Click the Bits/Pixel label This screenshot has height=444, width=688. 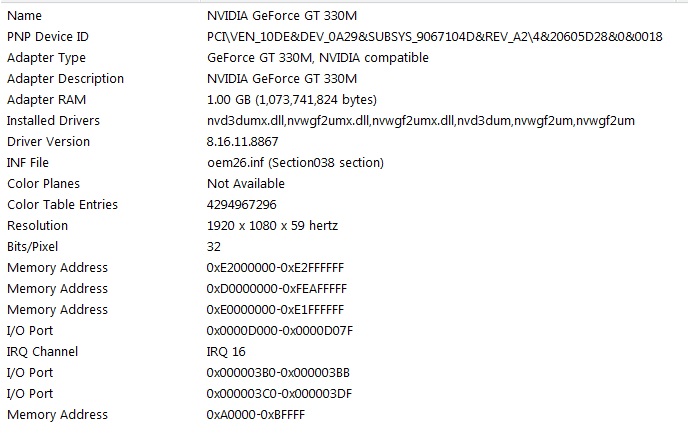(x=32, y=247)
